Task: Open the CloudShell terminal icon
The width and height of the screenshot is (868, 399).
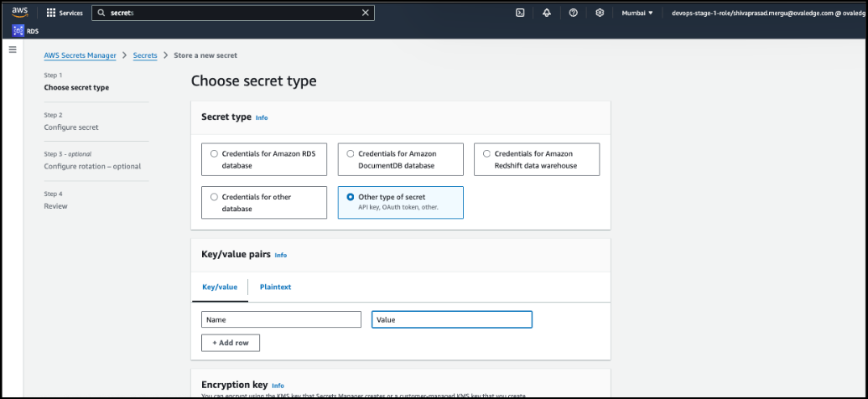Action: [520, 13]
